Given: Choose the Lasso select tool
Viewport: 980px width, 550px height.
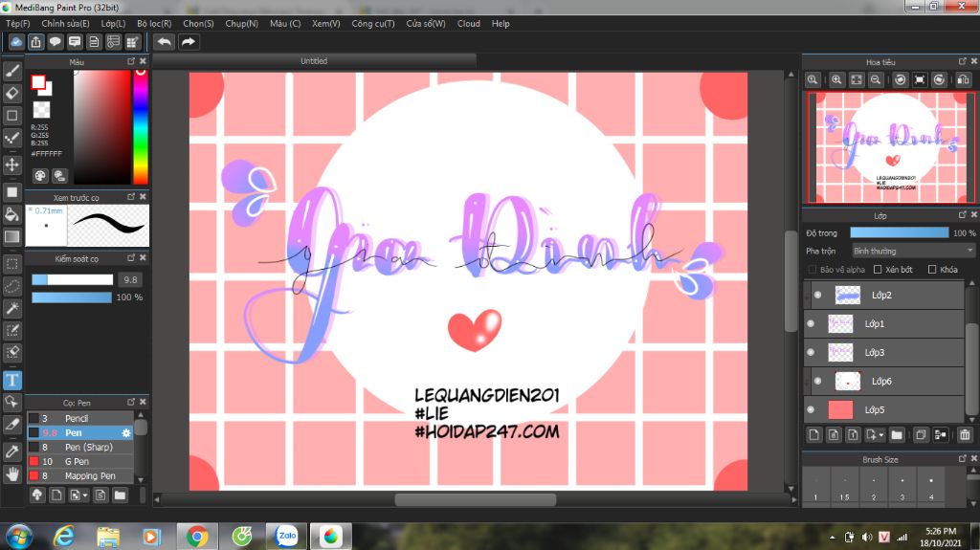Looking at the screenshot, I should coord(11,286).
